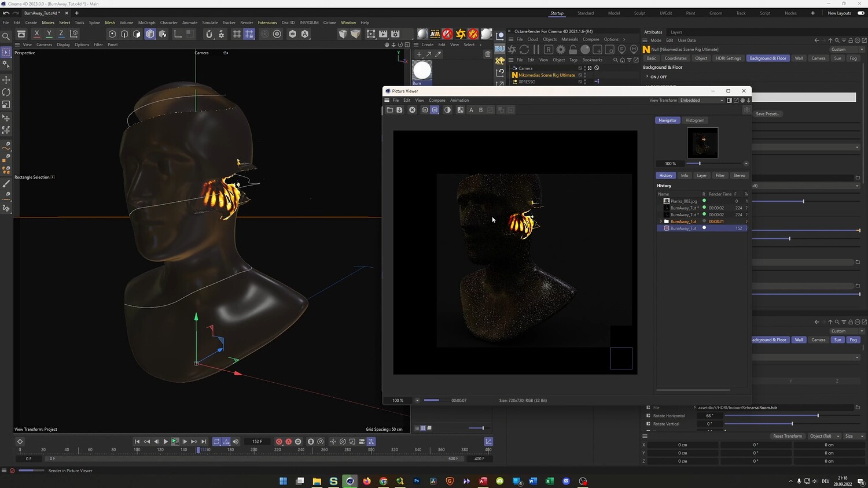Adjust the Rotate Horizontal slider
The image size is (868, 488).
pyautogui.click(x=817, y=416)
